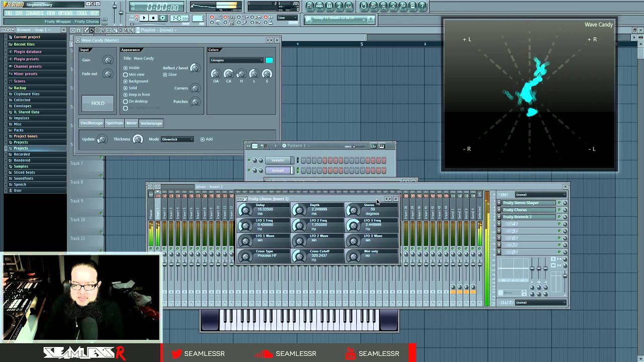Click the Wet only knob
644x362 pixels.
tap(353, 256)
